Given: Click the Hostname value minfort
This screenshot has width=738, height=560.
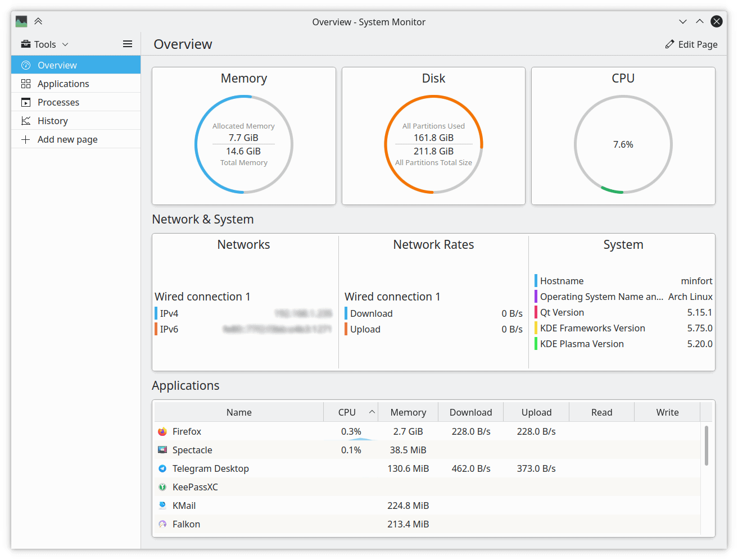Looking at the screenshot, I should point(696,281).
